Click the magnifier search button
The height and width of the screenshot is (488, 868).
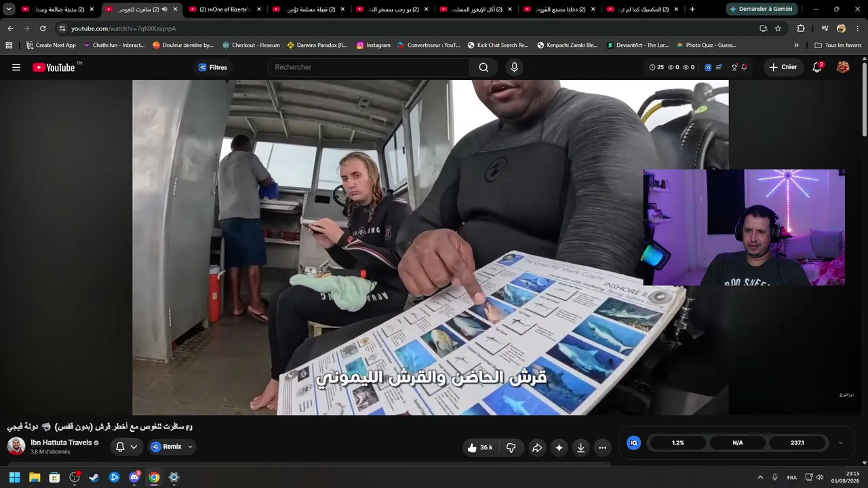click(x=484, y=67)
